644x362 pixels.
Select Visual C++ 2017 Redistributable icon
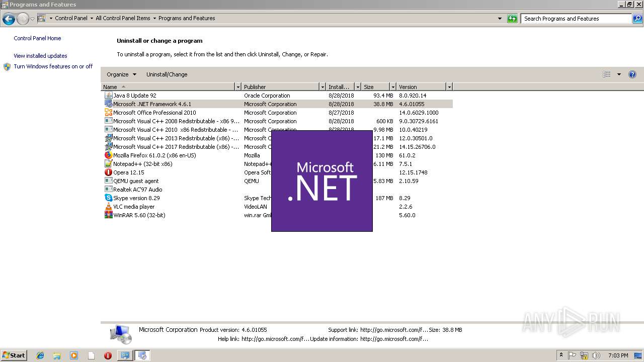click(108, 147)
